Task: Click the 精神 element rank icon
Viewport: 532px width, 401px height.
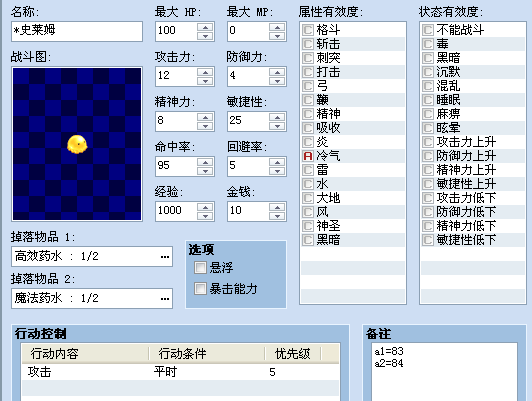Action: click(308, 114)
